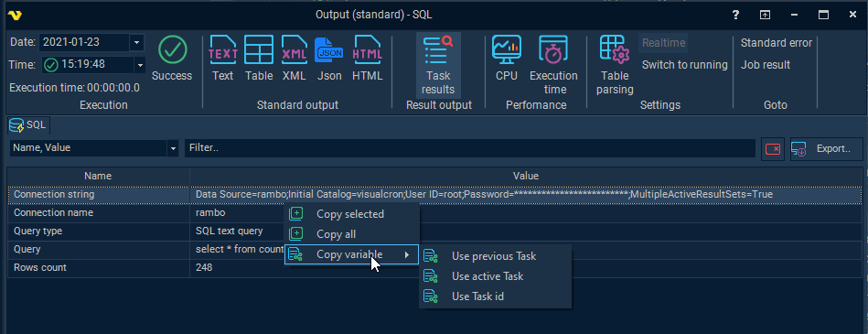
Task: Clear the filter with red X button
Action: tap(772, 148)
